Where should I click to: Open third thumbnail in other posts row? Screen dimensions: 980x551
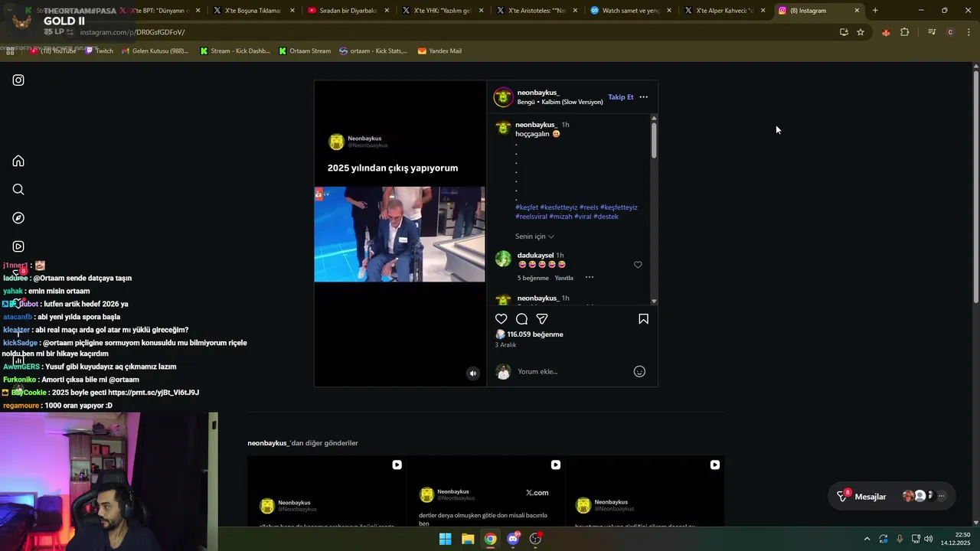(645, 491)
